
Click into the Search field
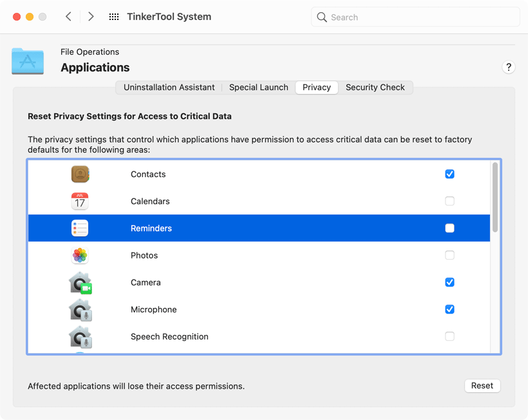coord(415,17)
